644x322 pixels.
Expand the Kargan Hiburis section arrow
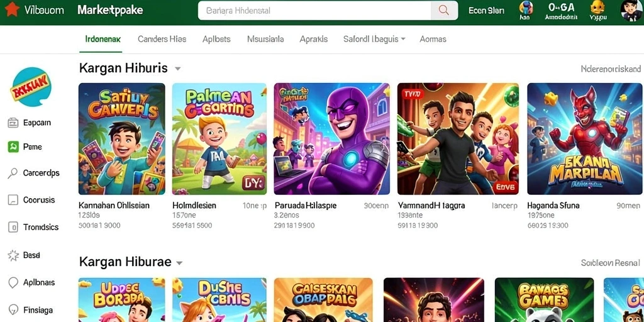point(178,69)
